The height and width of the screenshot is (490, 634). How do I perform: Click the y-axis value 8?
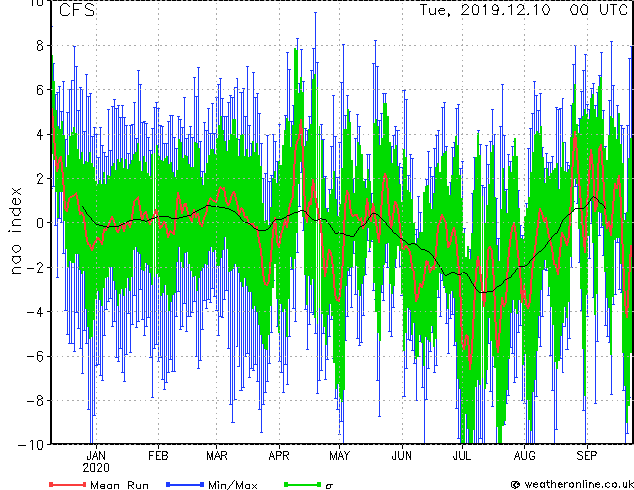point(40,46)
